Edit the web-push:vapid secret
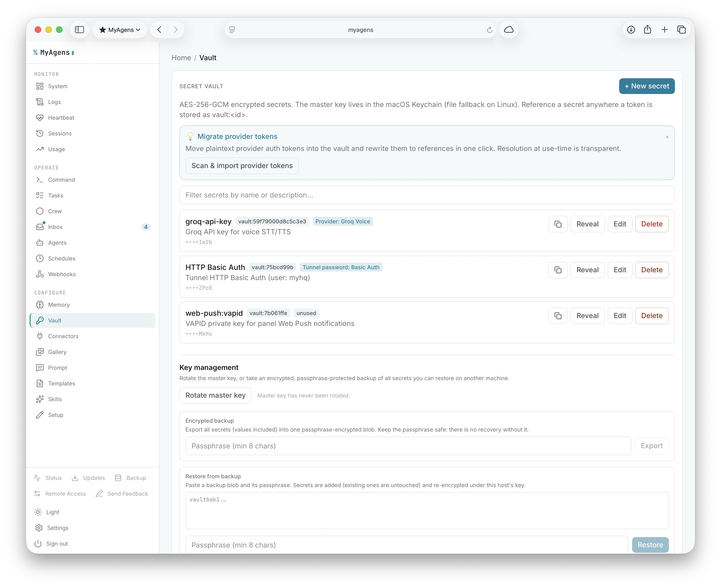The height and width of the screenshot is (588, 721). (x=620, y=316)
